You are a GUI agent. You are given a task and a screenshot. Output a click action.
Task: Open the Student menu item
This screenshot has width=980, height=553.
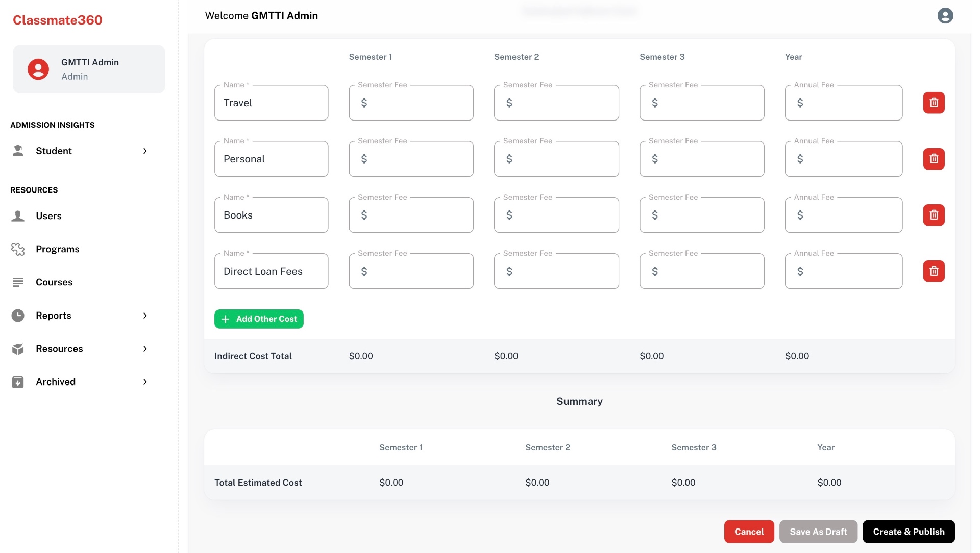tap(54, 151)
